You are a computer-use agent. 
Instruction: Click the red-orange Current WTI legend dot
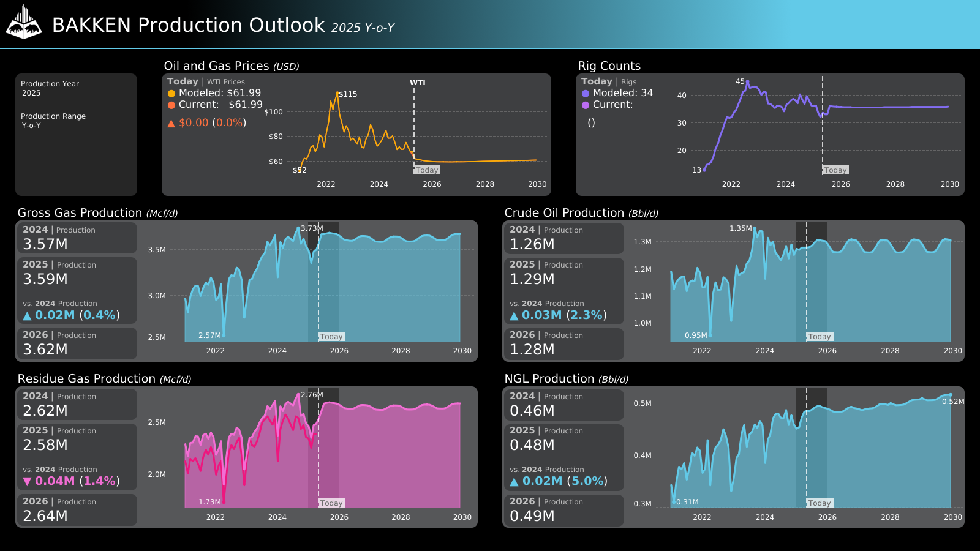[171, 105]
